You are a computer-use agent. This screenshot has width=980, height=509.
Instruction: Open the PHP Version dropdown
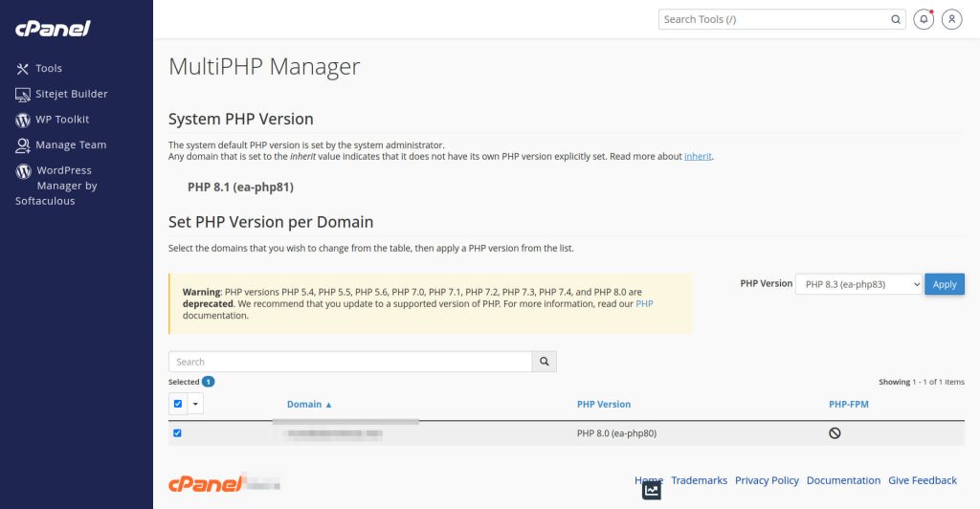pyautogui.click(x=858, y=284)
